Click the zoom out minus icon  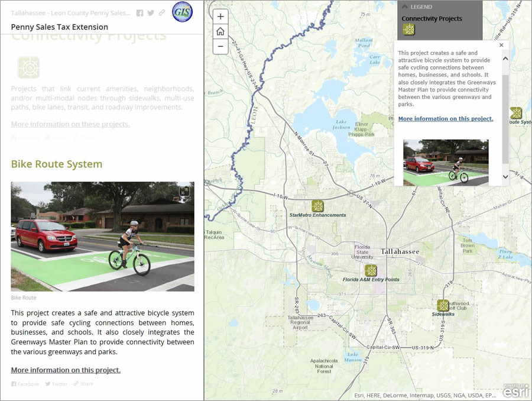220,46
